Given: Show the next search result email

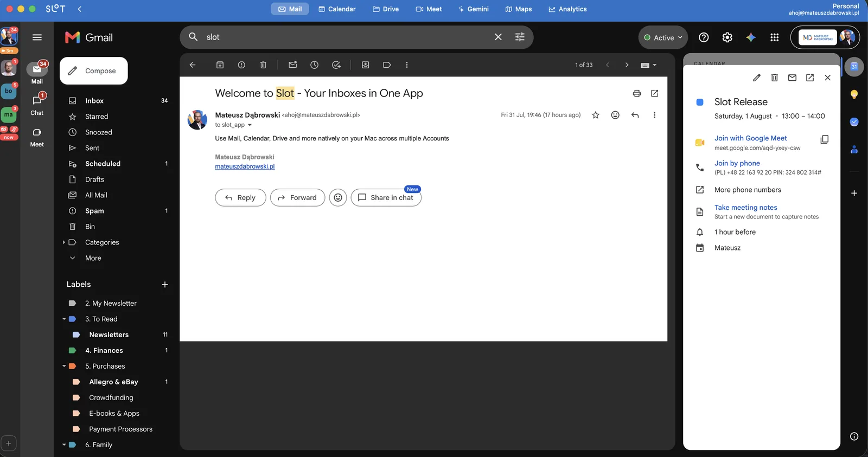Looking at the screenshot, I should coord(627,65).
